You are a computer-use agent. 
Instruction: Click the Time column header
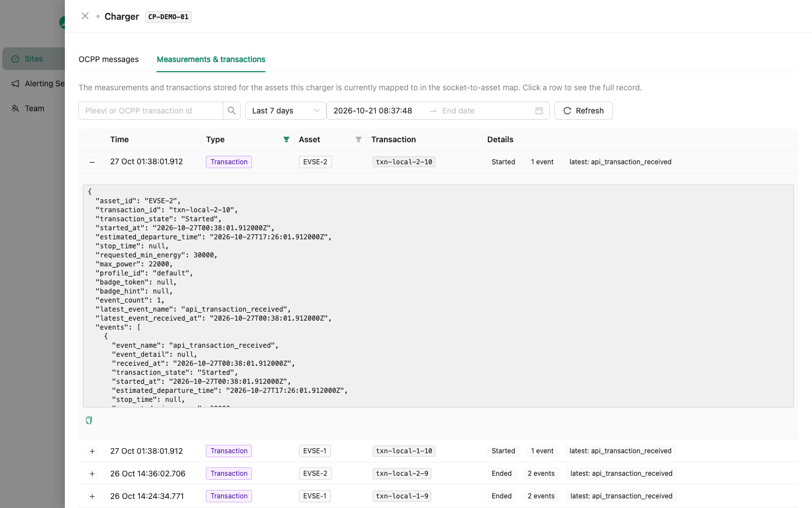tap(120, 139)
